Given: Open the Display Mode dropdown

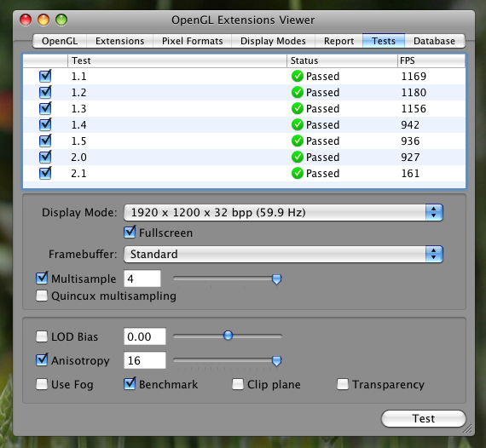Looking at the screenshot, I should click(x=283, y=212).
